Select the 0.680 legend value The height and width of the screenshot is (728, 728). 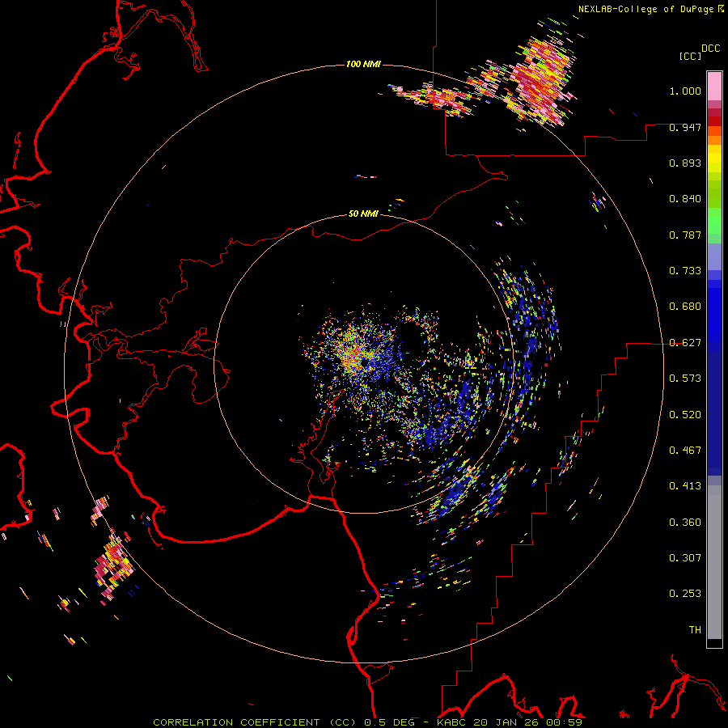[x=685, y=307]
